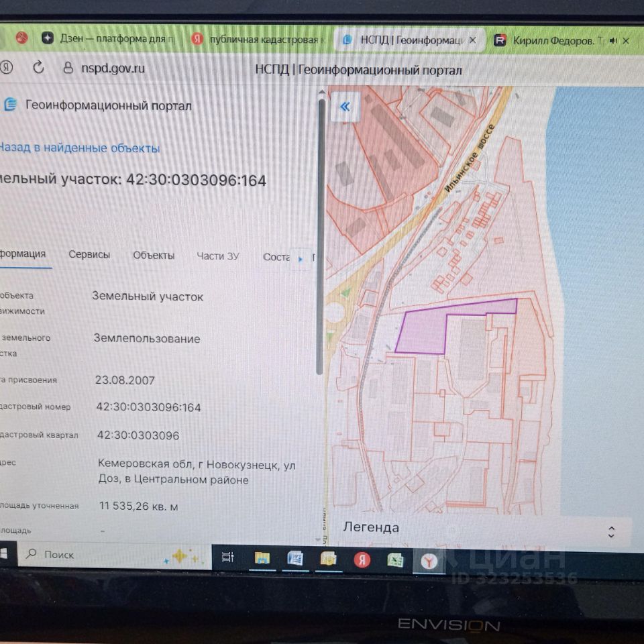Open active Yandex Browser taskbar icon

(429, 561)
